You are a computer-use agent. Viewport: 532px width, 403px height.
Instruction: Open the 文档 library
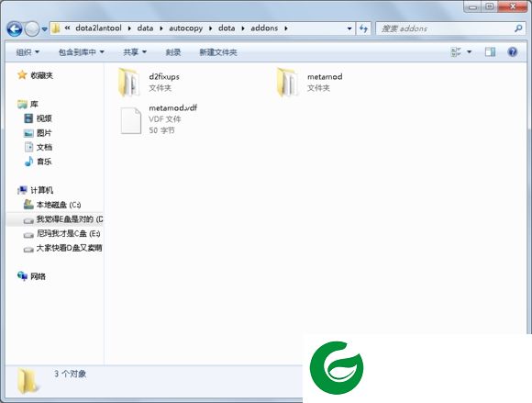click(44, 147)
